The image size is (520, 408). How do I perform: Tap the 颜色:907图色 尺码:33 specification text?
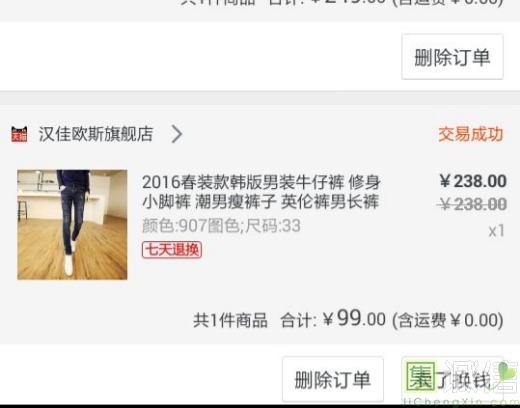[221, 226]
